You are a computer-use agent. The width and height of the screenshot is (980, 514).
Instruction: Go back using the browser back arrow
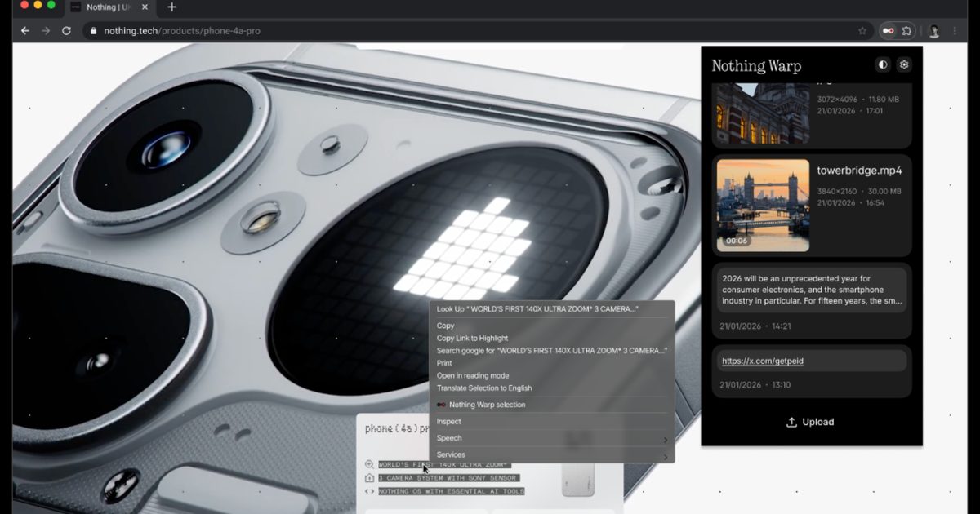point(25,31)
